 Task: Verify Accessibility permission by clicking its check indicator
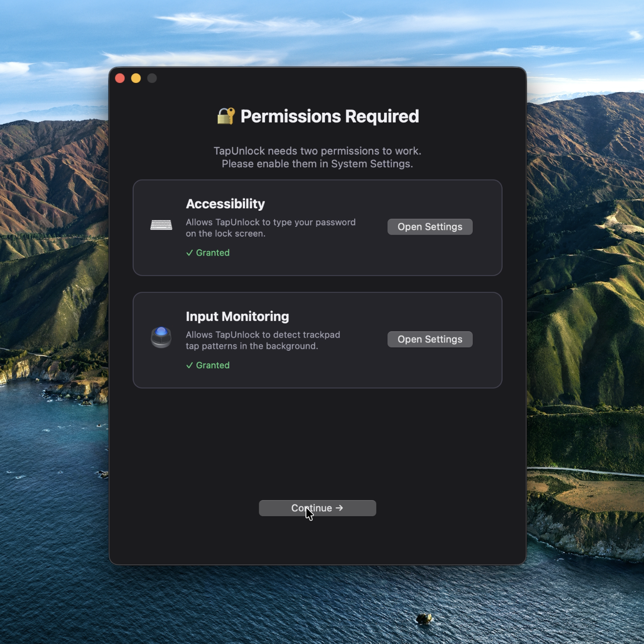tap(189, 253)
